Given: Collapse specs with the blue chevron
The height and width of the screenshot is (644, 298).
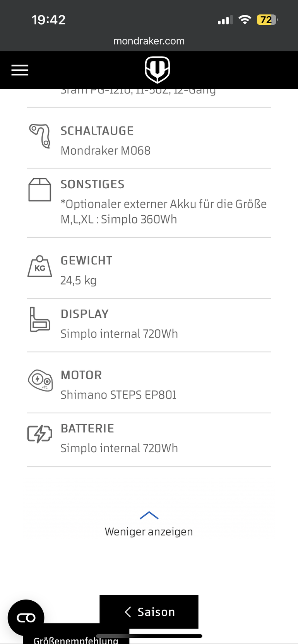Looking at the screenshot, I should tap(149, 515).
